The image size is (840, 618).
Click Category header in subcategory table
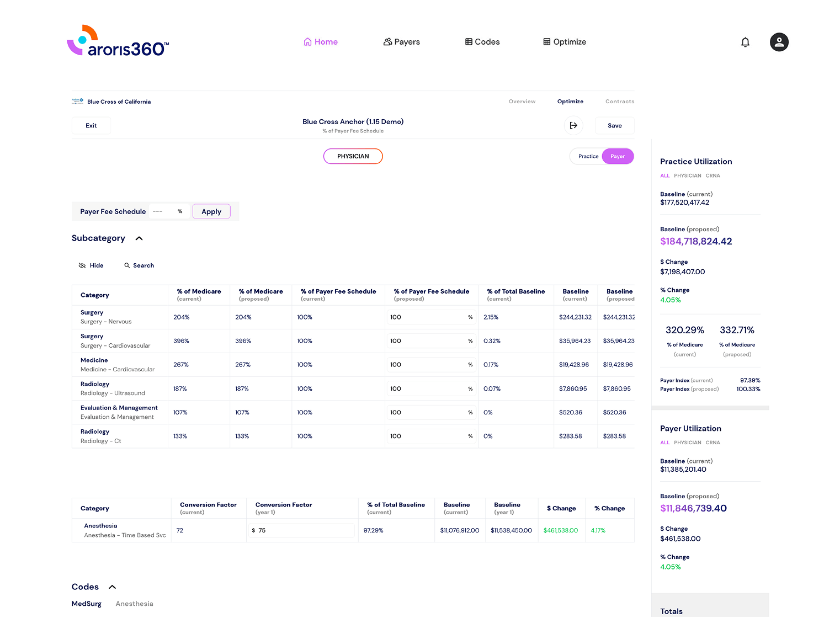pos(95,295)
